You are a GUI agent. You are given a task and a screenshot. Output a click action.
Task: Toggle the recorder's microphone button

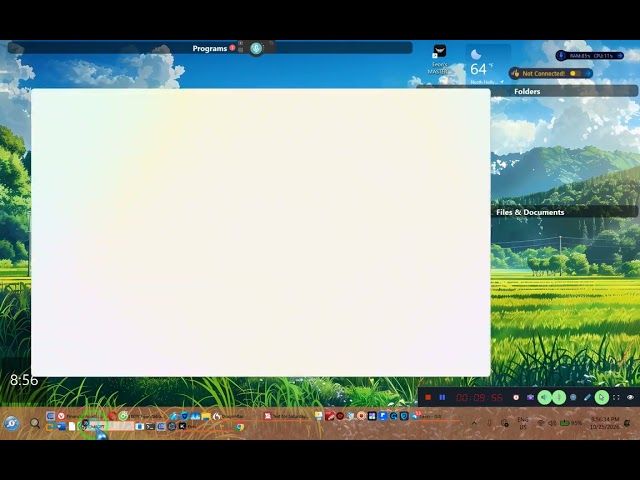click(x=559, y=397)
